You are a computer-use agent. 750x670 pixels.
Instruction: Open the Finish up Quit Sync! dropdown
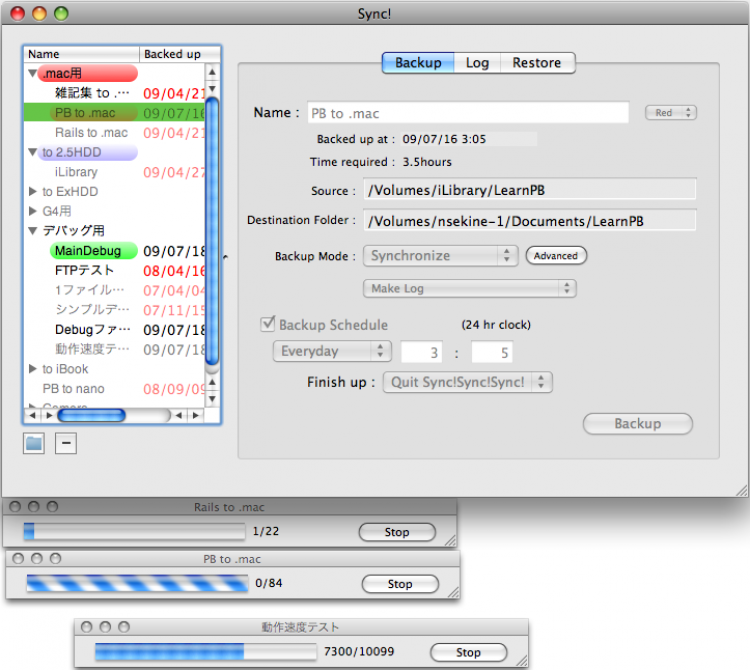click(467, 382)
